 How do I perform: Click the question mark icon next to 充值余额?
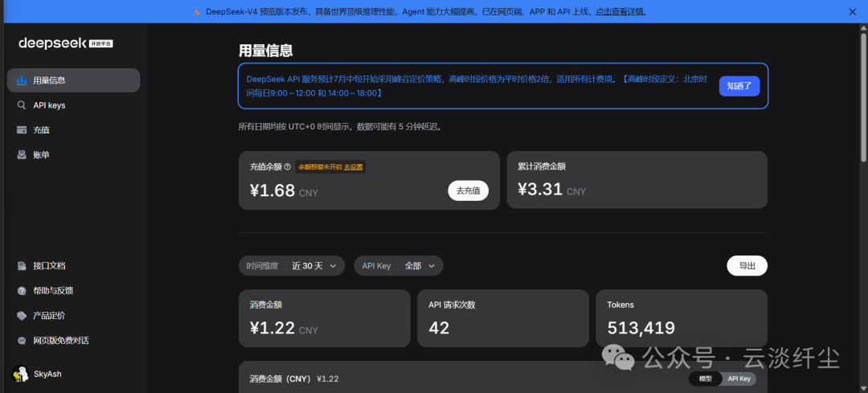pos(287,166)
